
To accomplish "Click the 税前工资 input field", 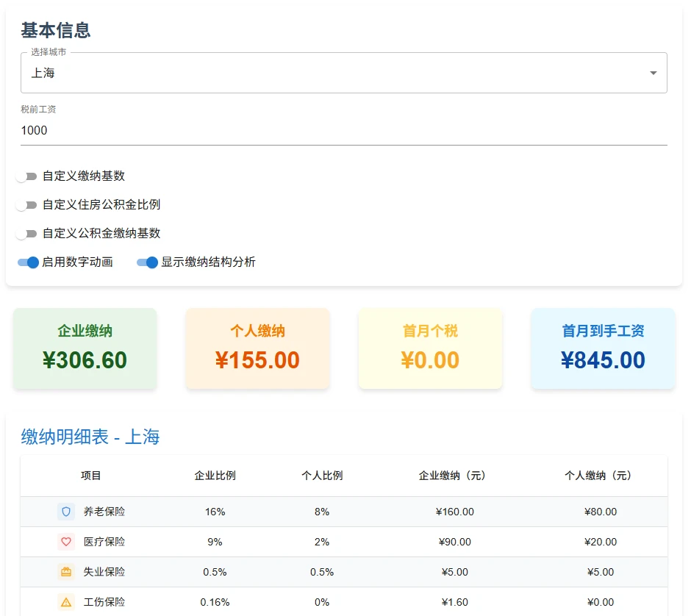I will [x=343, y=131].
